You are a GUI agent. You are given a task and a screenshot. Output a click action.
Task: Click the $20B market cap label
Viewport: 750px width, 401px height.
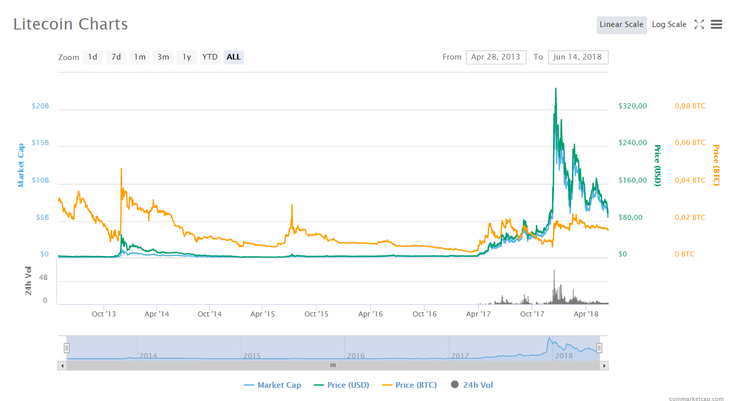40,106
